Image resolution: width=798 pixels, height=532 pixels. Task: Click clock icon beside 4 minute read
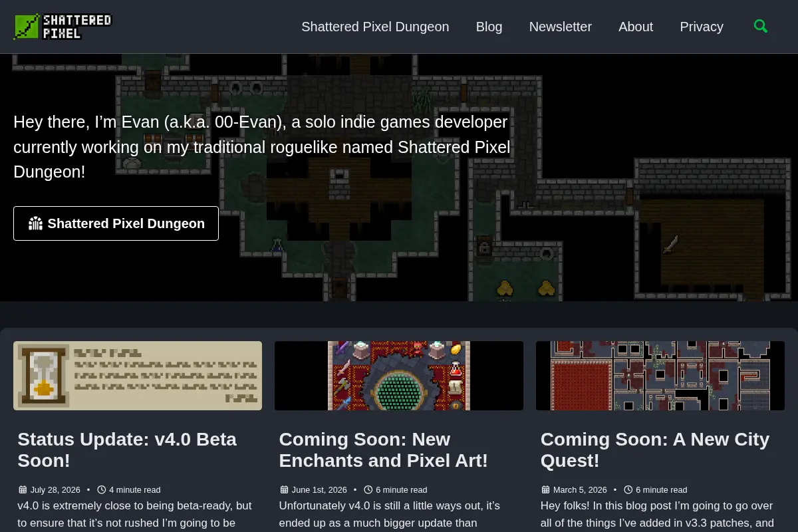[x=102, y=489]
